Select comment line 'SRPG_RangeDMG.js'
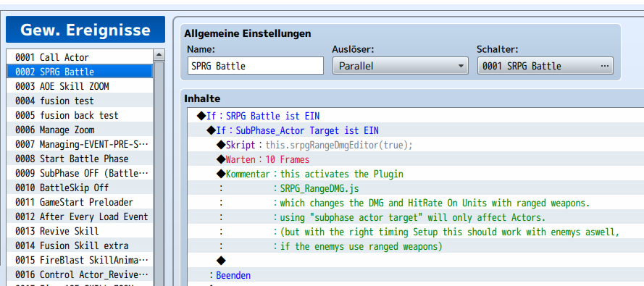 coord(416,188)
